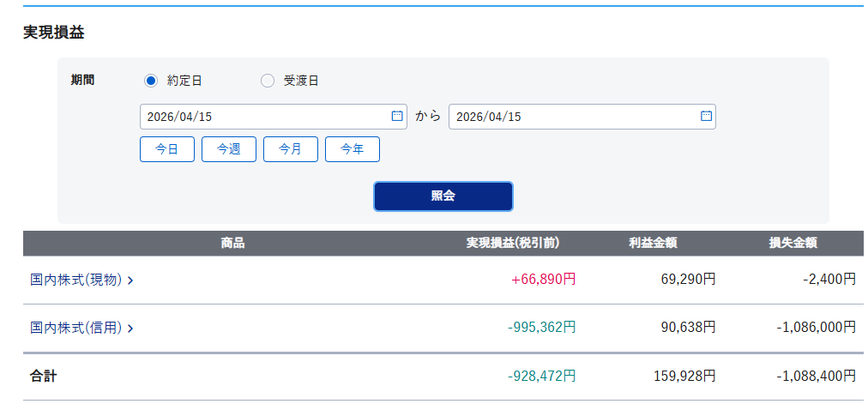This screenshot has width=868, height=410.
Task: Set the period with the 今日 button
Action: pos(167,149)
